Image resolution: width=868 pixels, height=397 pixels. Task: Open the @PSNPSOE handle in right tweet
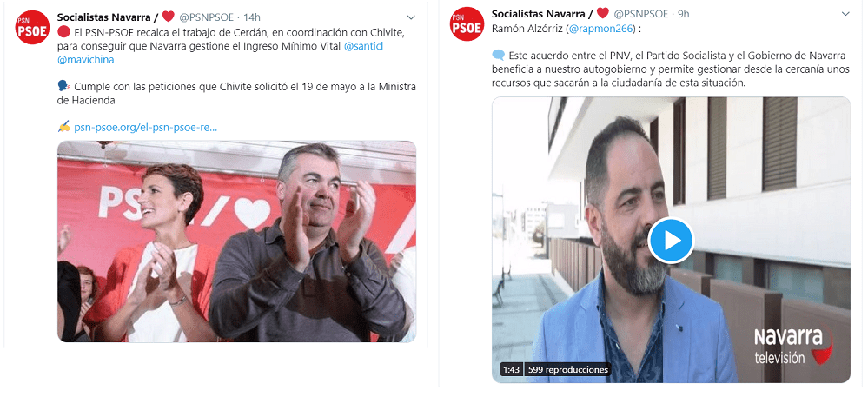coord(640,14)
